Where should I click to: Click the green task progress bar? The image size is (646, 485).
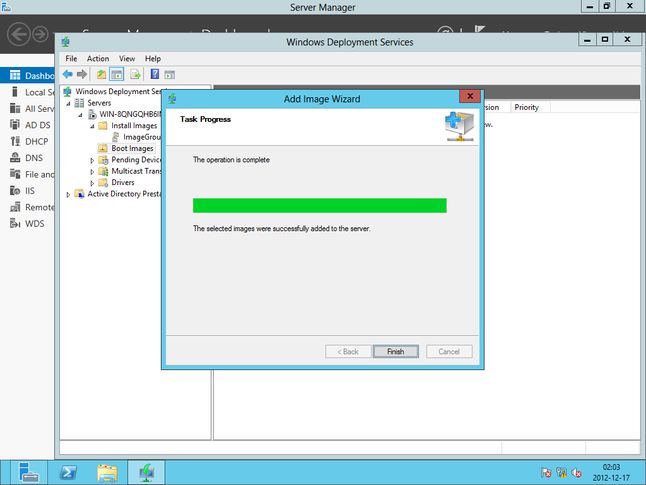pyautogui.click(x=319, y=206)
